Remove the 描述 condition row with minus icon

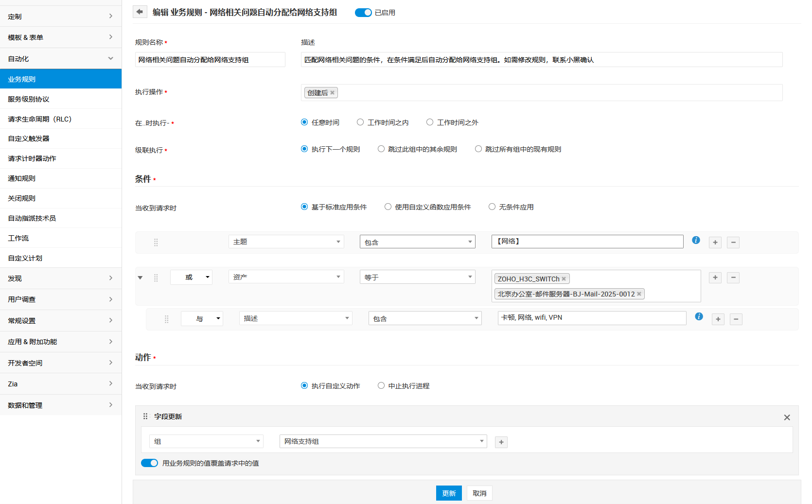point(736,319)
